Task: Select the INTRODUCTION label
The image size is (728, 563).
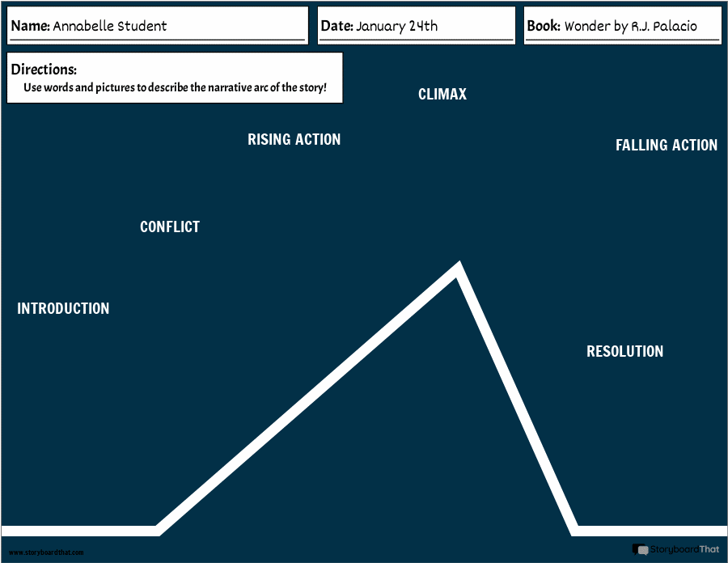Action: click(63, 309)
